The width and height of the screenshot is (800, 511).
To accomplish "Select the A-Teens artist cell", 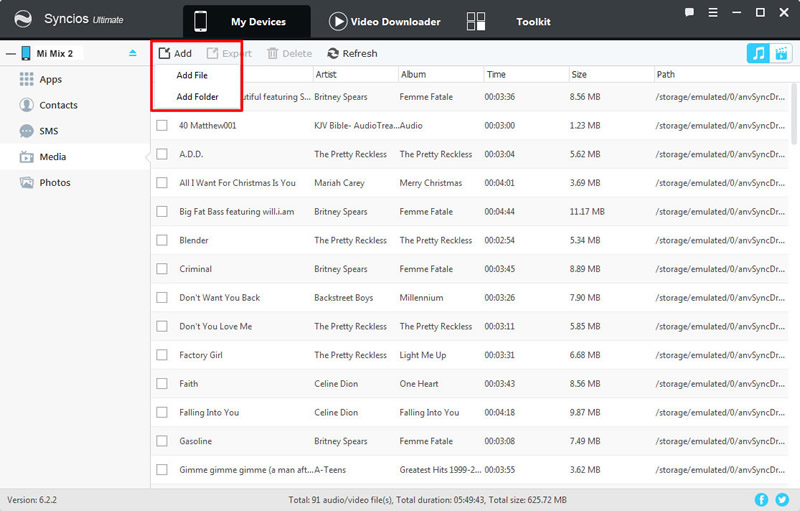I will [330, 470].
